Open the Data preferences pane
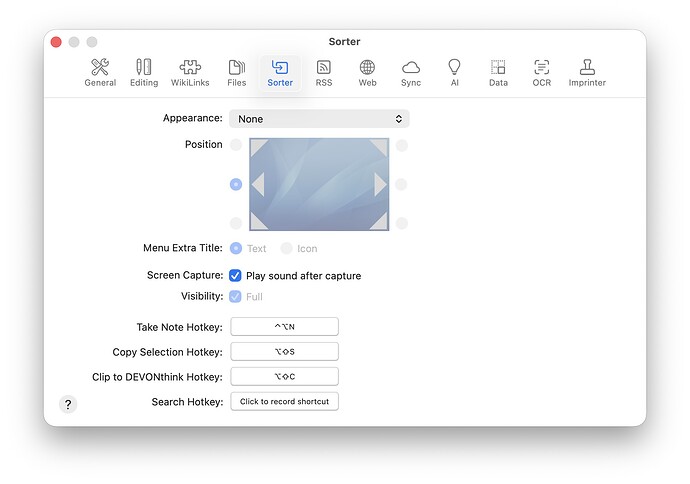Image resolution: width=690 pixels, height=484 pixels. 498,73
